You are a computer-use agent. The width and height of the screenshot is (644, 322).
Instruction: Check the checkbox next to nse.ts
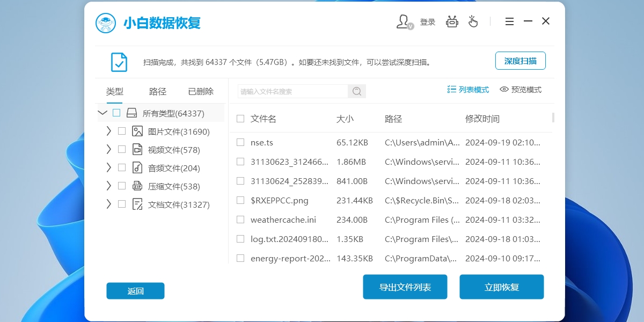coord(240,142)
